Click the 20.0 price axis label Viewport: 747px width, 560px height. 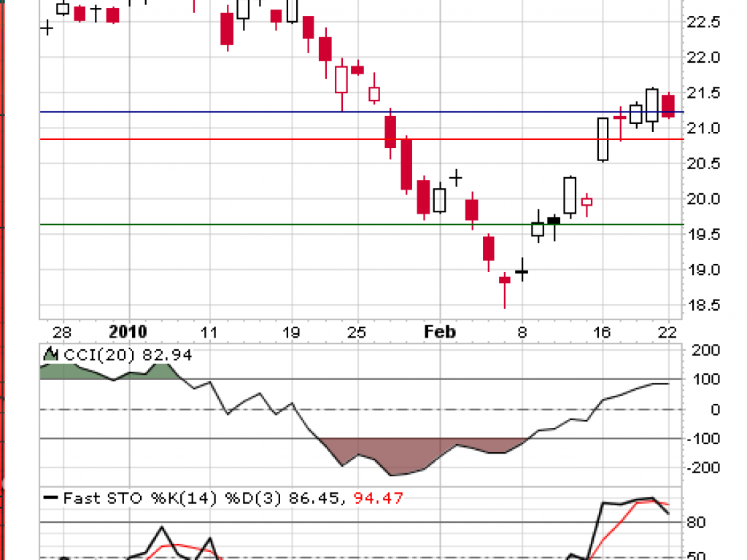(703, 199)
